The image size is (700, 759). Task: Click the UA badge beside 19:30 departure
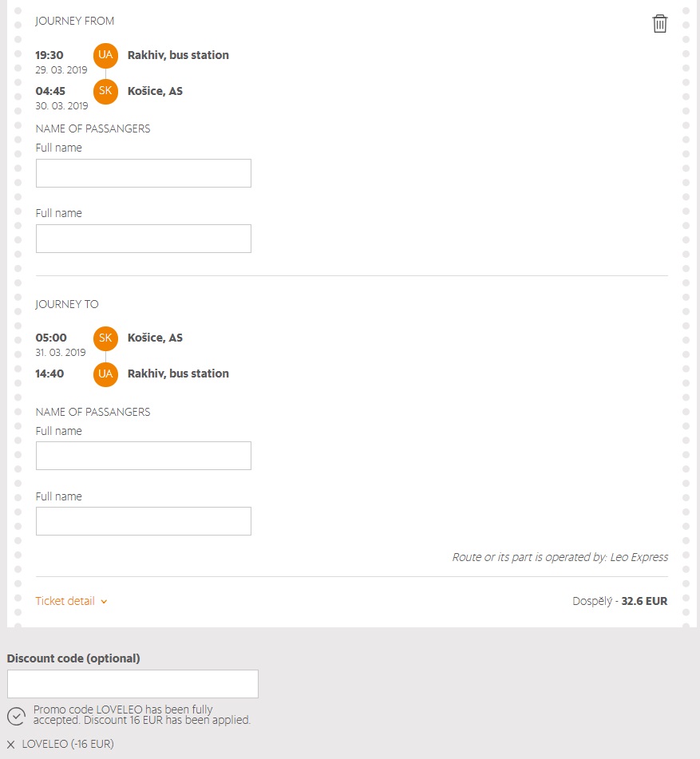click(105, 55)
